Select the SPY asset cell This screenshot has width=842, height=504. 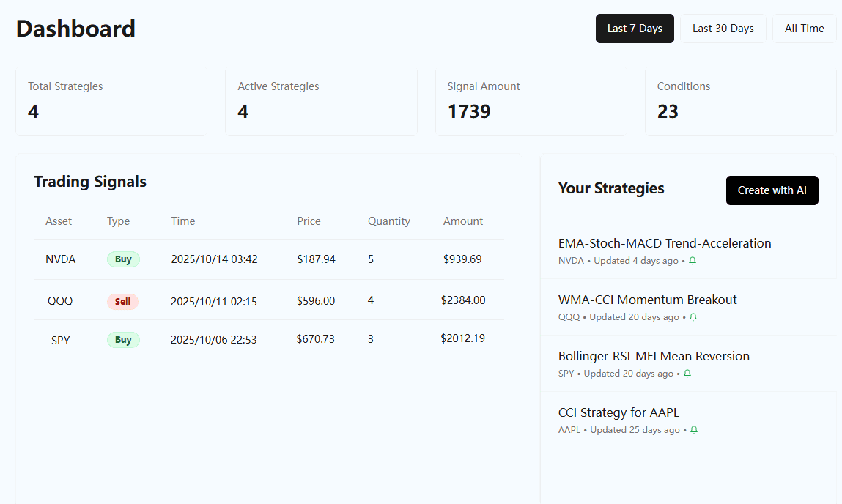(61, 340)
